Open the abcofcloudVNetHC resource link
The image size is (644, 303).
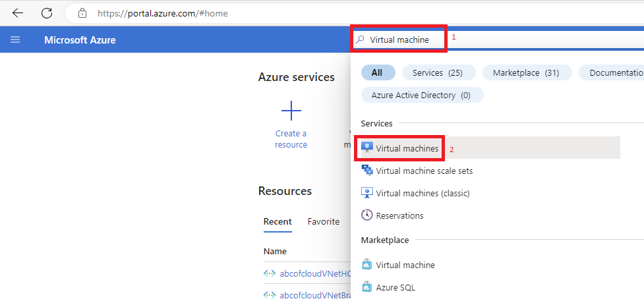point(315,273)
